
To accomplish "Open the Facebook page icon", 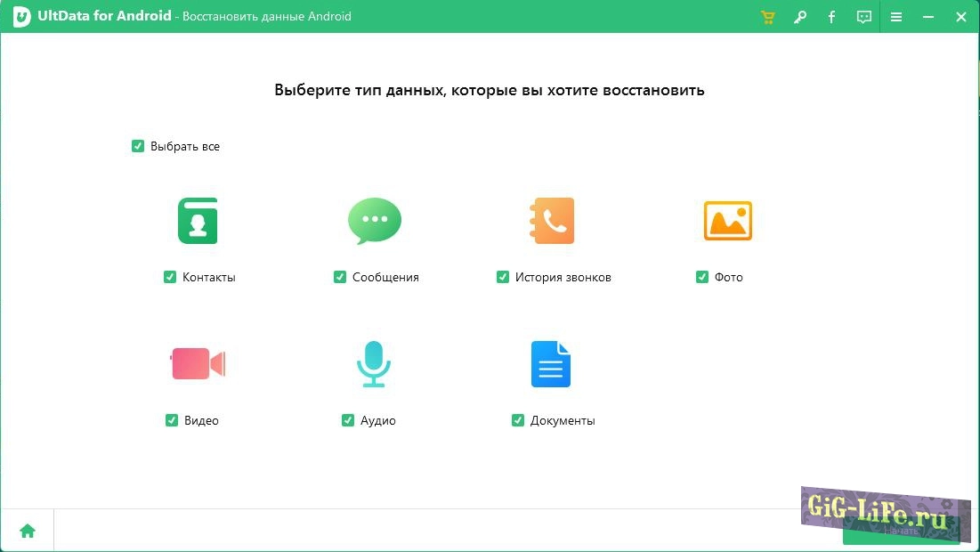I will pos(831,17).
